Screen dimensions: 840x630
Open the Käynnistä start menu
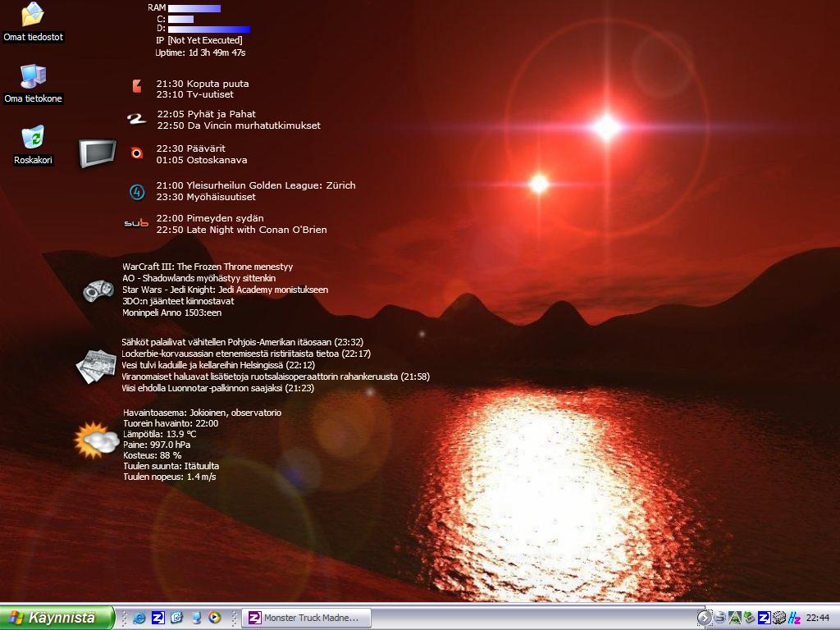tap(57, 618)
